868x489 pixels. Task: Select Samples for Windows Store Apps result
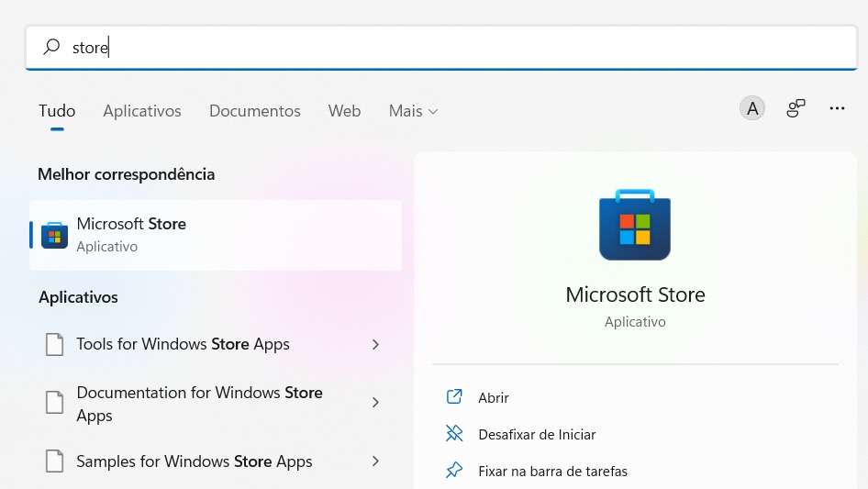(x=216, y=461)
